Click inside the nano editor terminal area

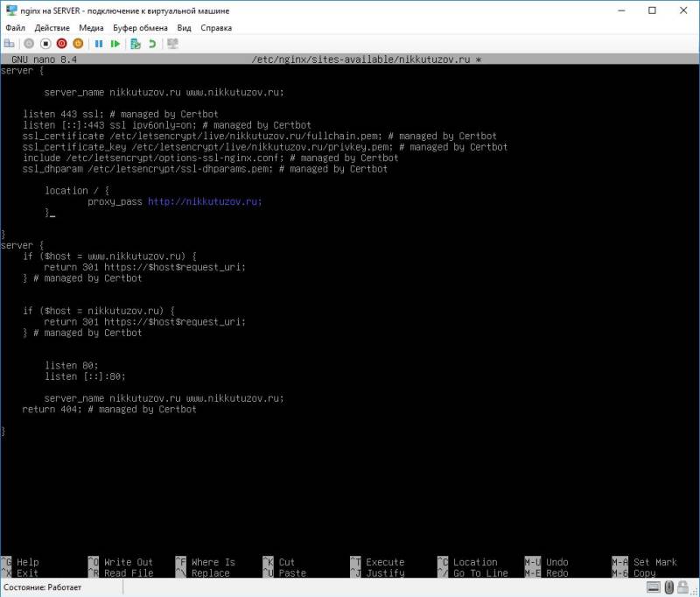pos(350,306)
